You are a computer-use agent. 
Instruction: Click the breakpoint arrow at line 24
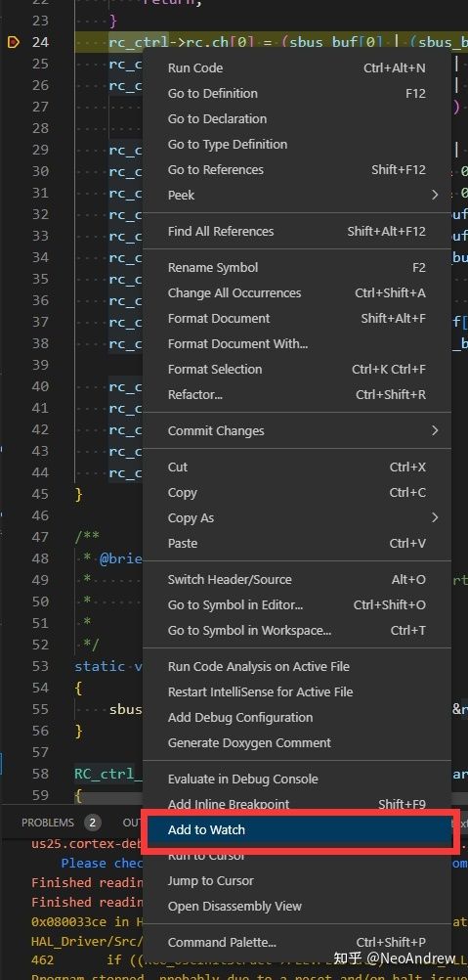tap(13, 42)
